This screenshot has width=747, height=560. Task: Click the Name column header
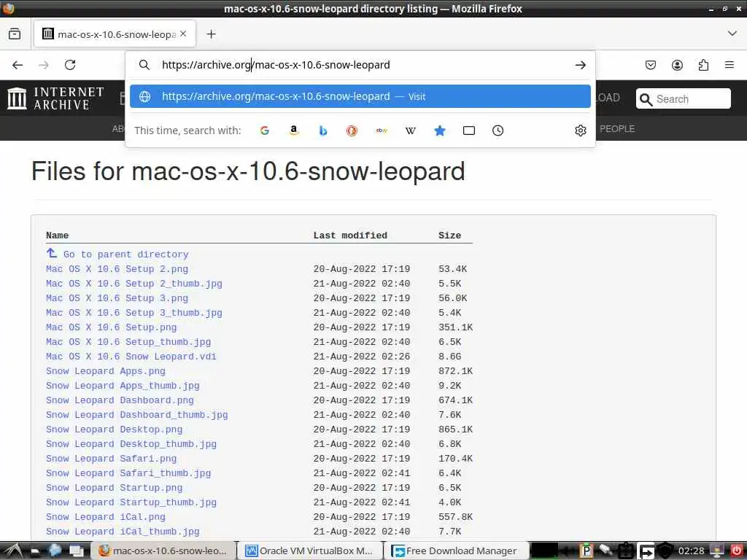57,236
